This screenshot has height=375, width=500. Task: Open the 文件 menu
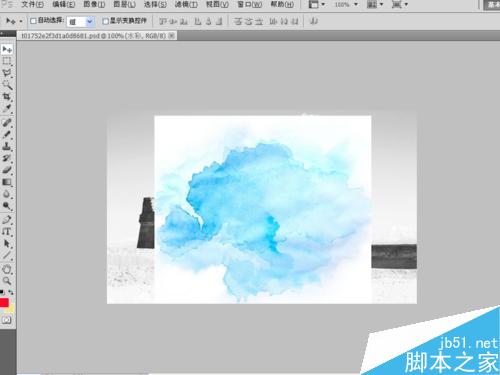pos(32,4)
